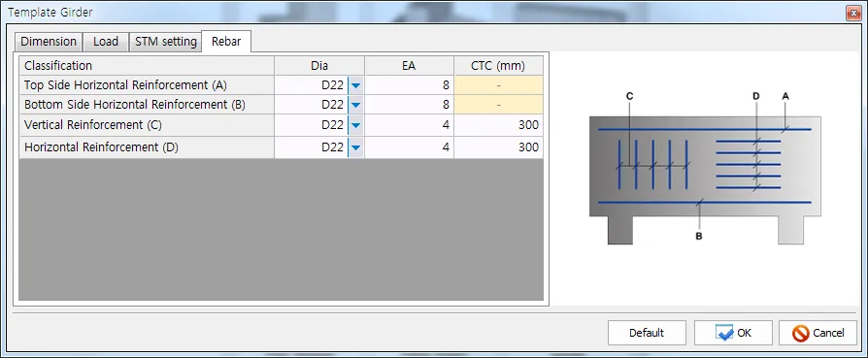868x358 pixels.
Task: Click the Template Girder title bar text
Action: pos(50,12)
